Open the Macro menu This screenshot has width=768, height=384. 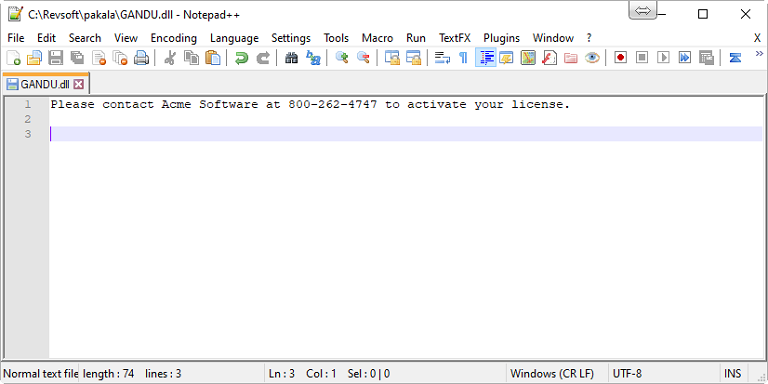tap(377, 38)
